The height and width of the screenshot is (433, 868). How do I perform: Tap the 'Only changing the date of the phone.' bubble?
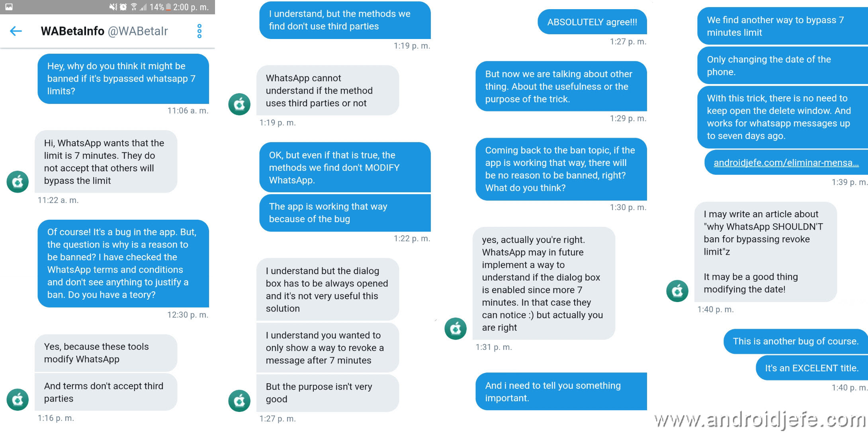[x=782, y=66]
